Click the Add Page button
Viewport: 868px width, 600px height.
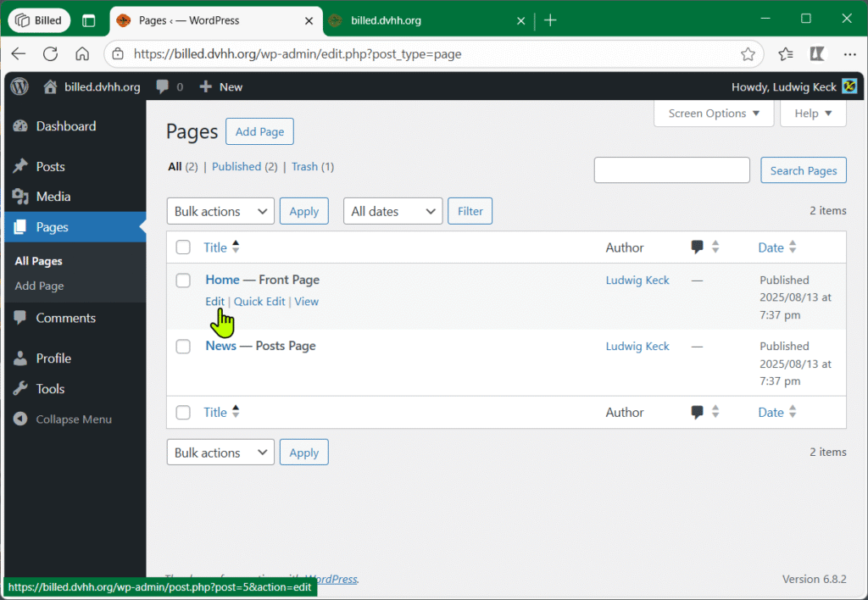pyautogui.click(x=259, y=132)
